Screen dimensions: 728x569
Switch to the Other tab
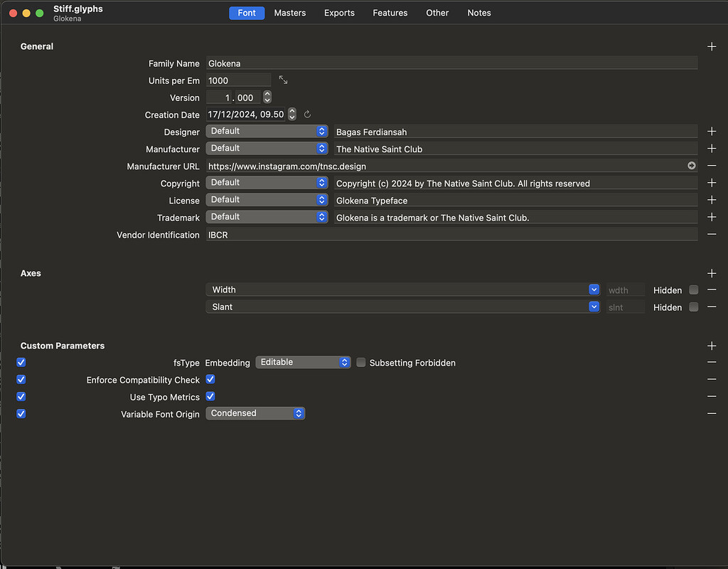click(437, 13)
